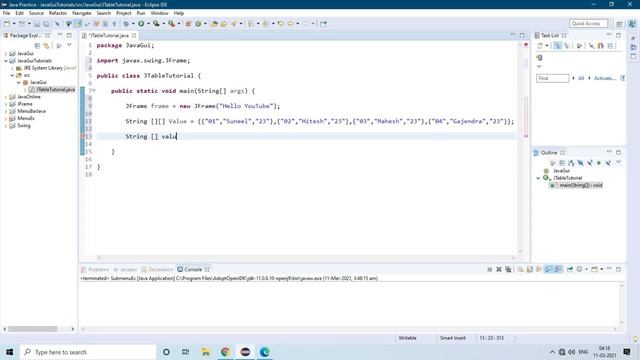Click the taskbar search box
This screenshot has width=640, height=360.
click(88, 352)
